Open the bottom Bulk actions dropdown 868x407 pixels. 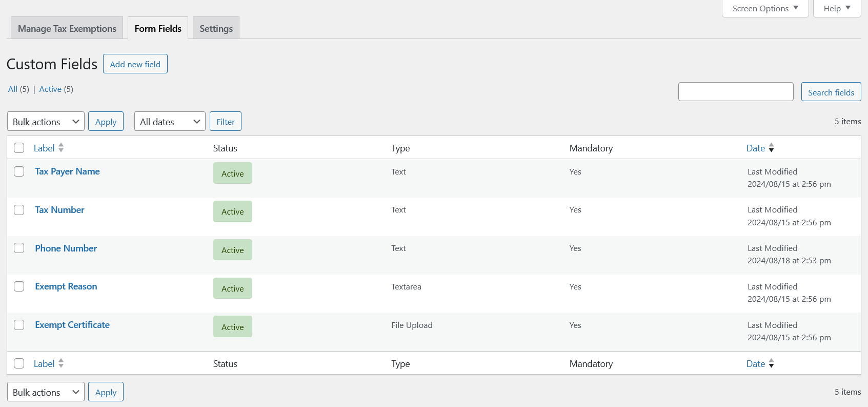pos(46,392)
